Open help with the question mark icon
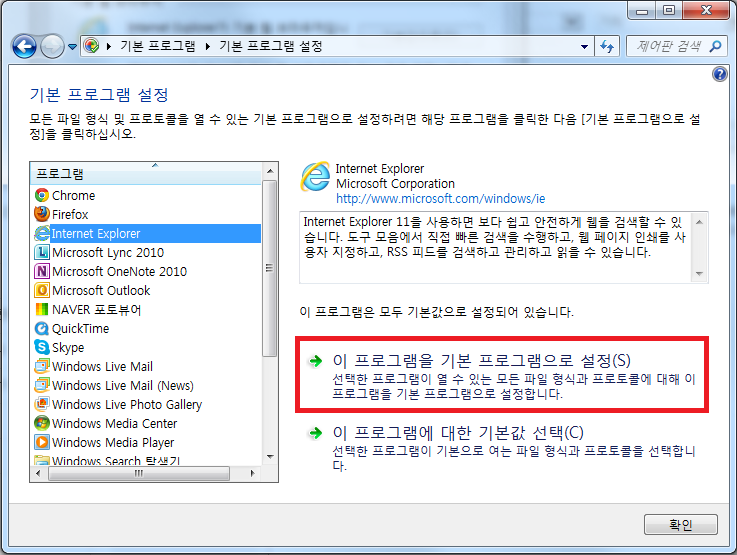The width and height of the screenshot is (737, 555). (720, 74)
